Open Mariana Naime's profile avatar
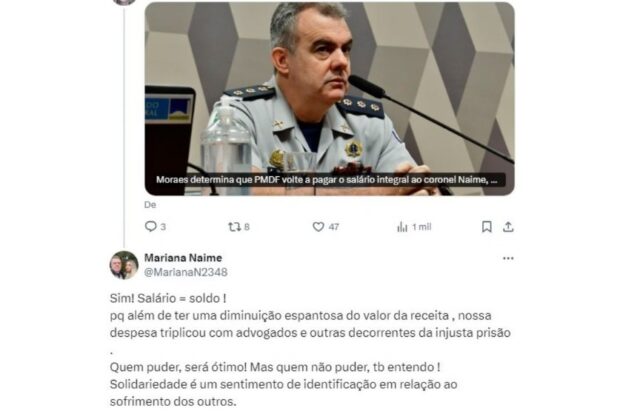This screenshot has height=414, width=620. pos(124,265)
